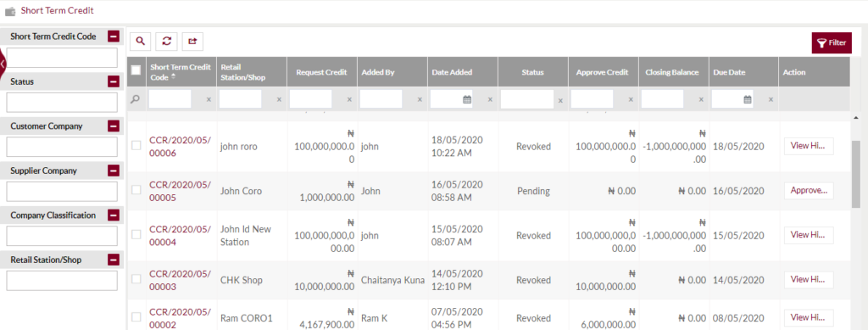
Task: Toggle the select-all checkbox in table header
Action: (x=136, y=70)
